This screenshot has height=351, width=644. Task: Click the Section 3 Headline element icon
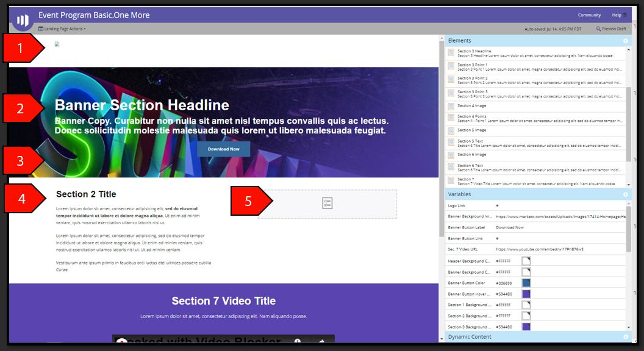[451, 52]
